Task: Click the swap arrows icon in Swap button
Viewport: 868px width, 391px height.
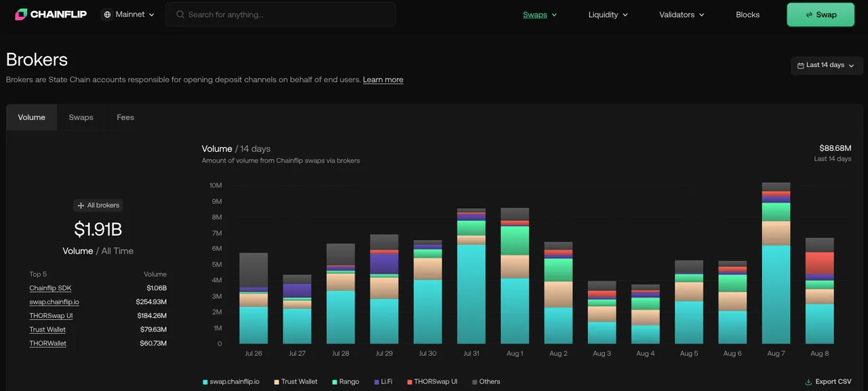Action: tap(809, 15)
